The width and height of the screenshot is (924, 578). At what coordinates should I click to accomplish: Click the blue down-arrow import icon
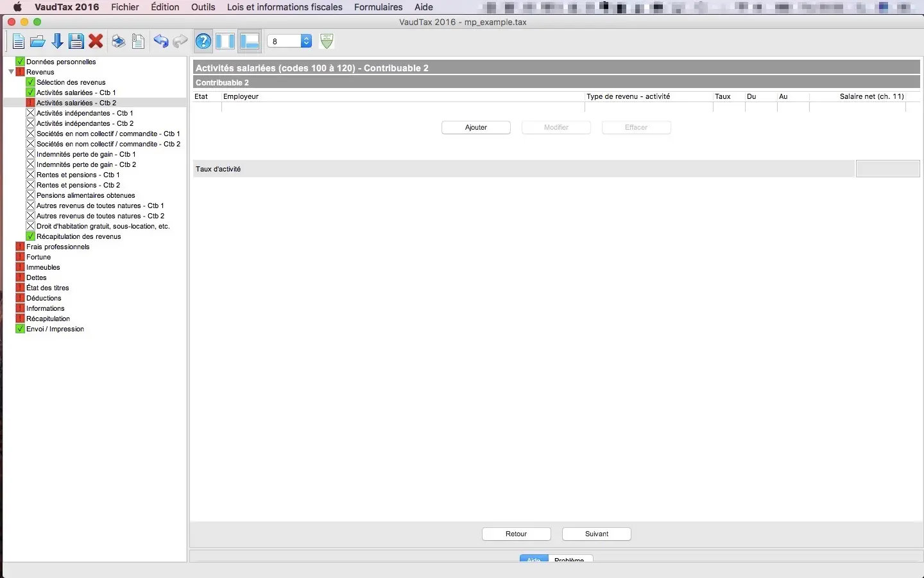pos(57,42)
